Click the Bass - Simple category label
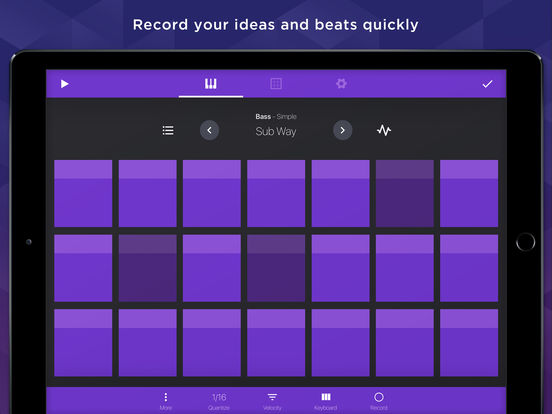The height and width of the screenshot is (414, 552). click(x=276, y=117)
